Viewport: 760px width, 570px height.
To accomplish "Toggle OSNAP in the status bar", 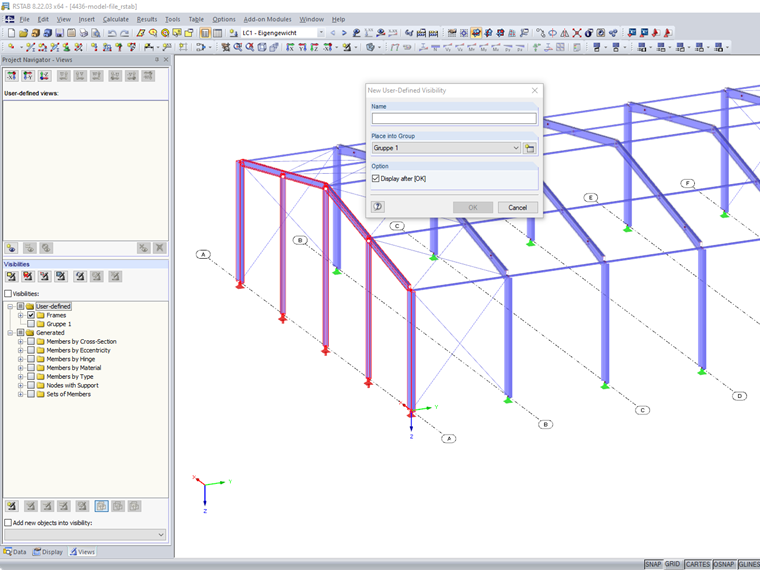I will pyautogui.click(x=724, y=564).
